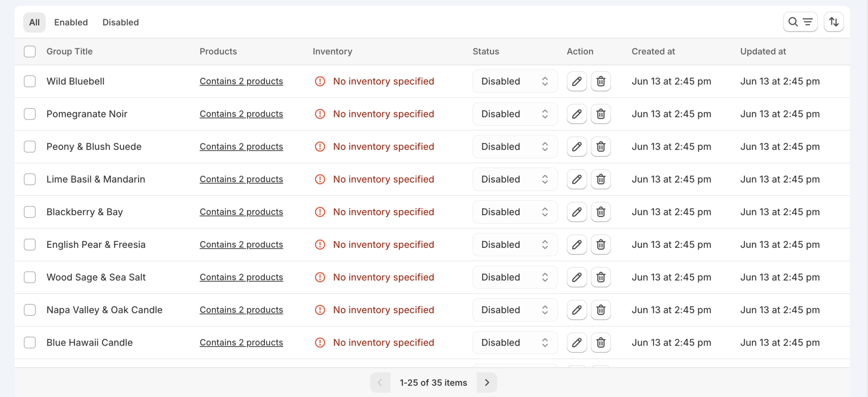The height and width of the screenshot is (397, 868).
Task: Delete the Wood Sage & Sea Salt group
Action: pos(601,277)
